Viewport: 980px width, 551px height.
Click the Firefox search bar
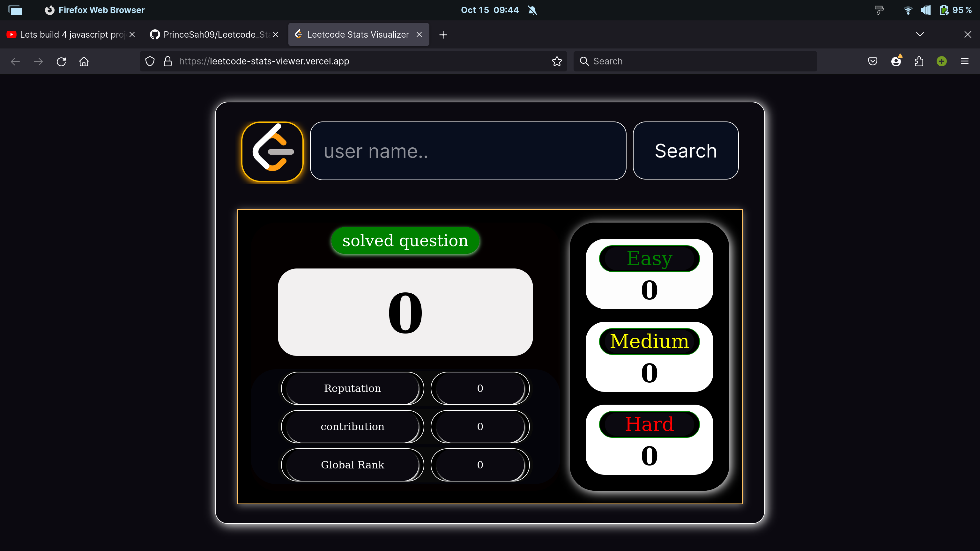(695, 61)
